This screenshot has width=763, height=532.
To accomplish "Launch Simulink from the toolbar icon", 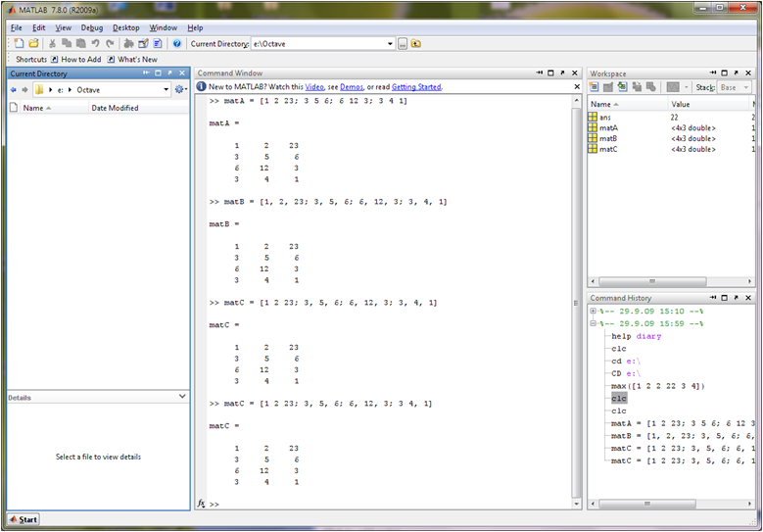I will click(128, 43).
